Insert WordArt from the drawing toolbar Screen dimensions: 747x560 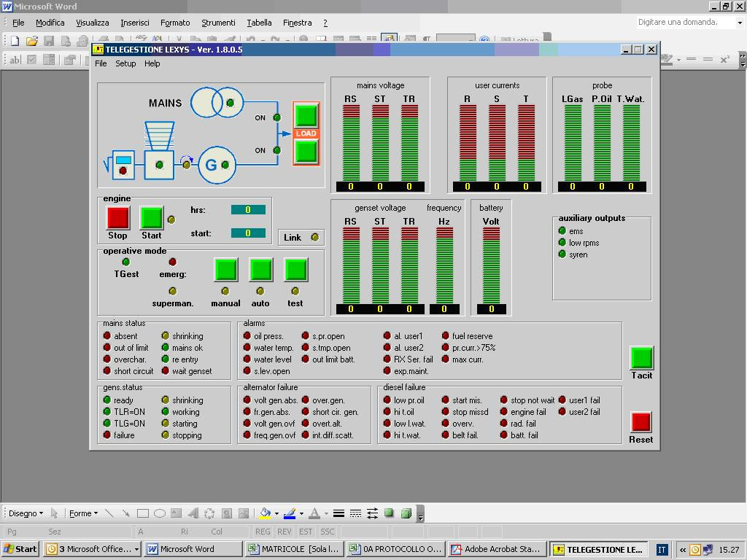(x=193, y=513)
